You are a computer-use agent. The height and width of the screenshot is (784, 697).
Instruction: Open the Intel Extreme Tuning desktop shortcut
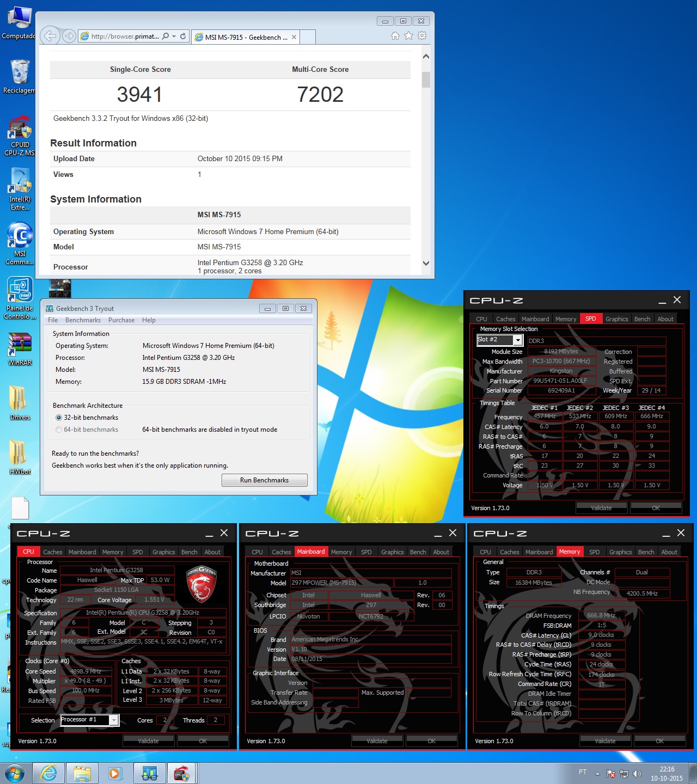[x=19, y=189]
